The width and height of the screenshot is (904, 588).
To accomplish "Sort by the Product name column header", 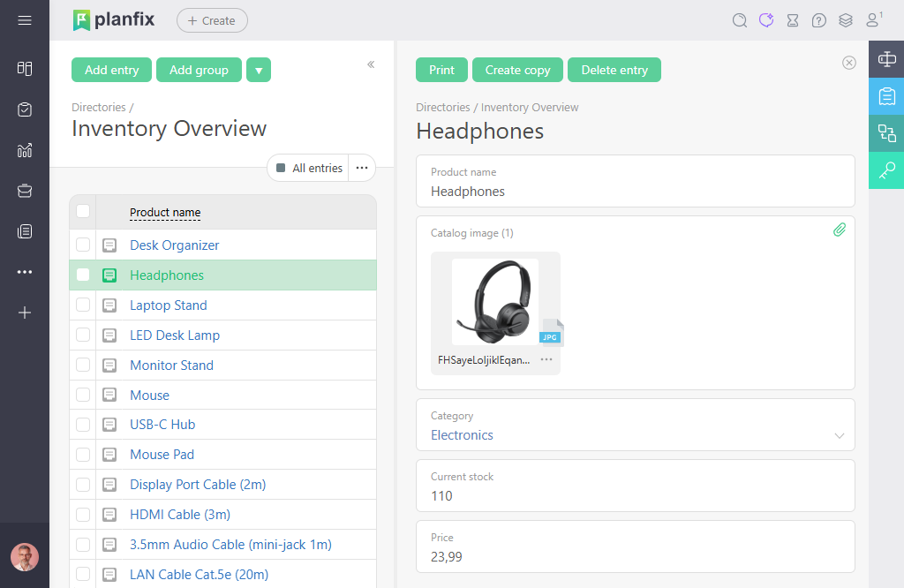I will 165,213.
